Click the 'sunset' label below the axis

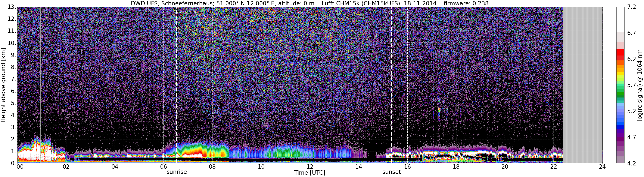(x=392, y=172)
